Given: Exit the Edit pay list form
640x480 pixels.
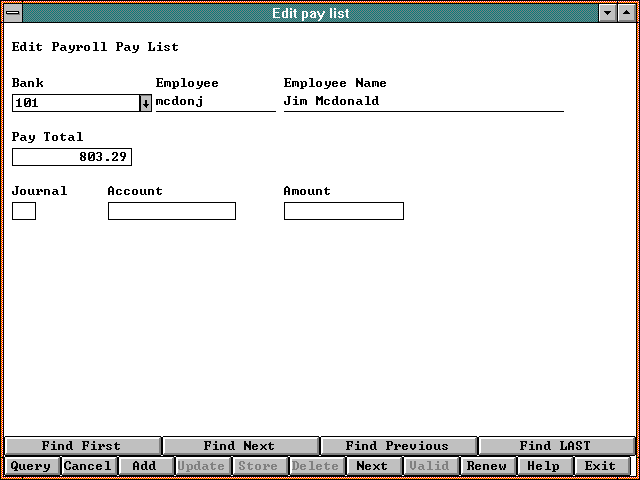Looking at the screenshot, I should tap(601, 466).
